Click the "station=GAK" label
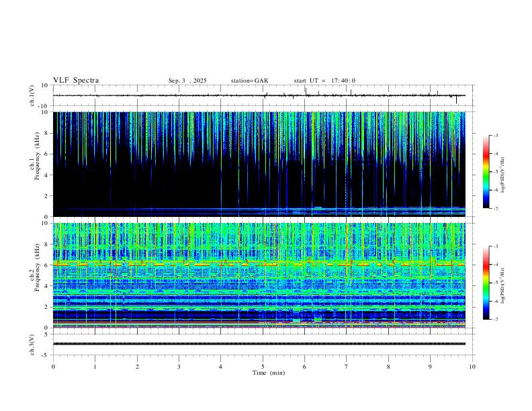Viewport: 532px width, 411px height. click(x=249, y=81)
